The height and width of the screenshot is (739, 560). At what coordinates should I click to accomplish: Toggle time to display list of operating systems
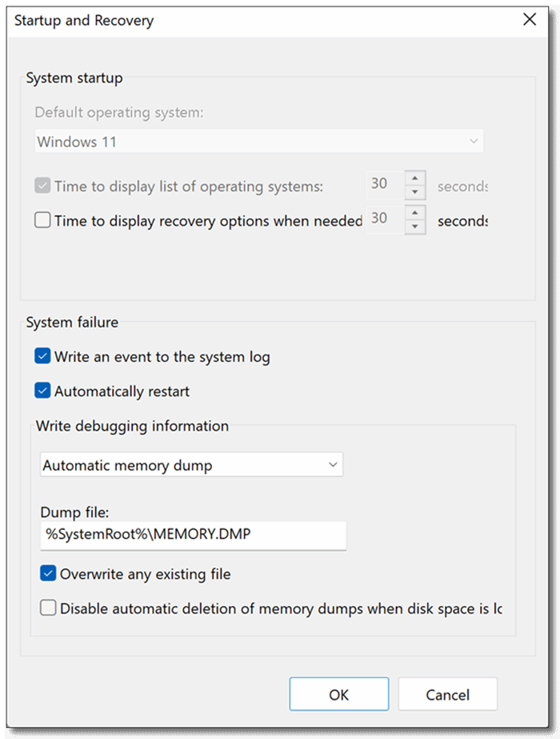coord(42,187)
